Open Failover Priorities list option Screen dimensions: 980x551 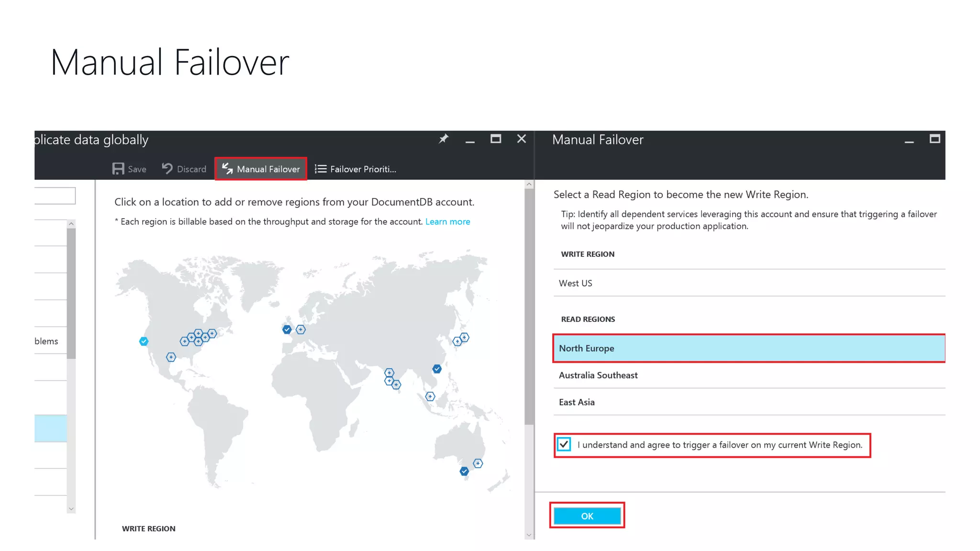355,169
